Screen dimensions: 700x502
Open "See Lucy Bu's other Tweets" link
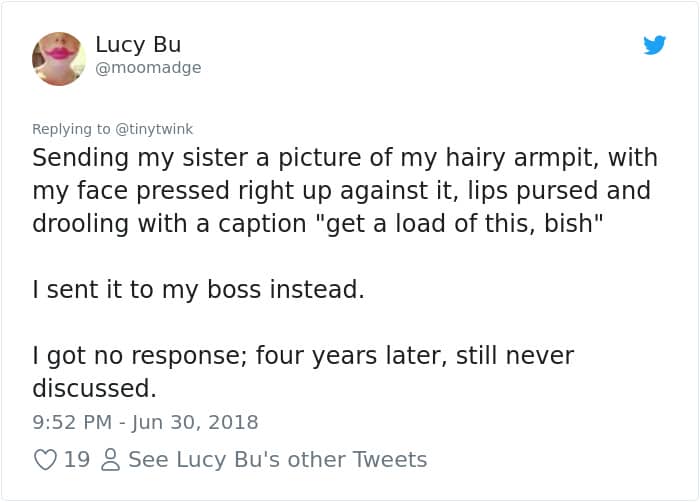[277, 460]
